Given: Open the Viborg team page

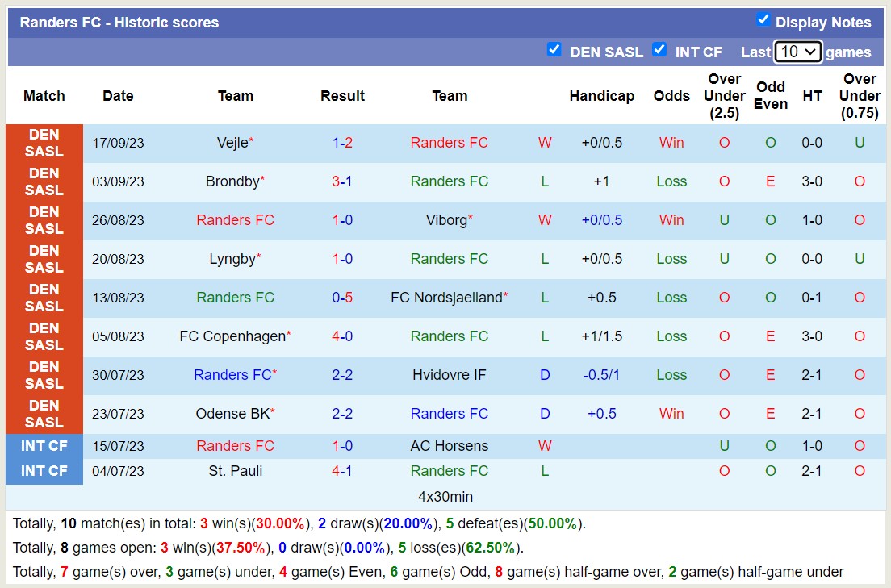Looking at the screenshot, I should click(x=446, y=220).
